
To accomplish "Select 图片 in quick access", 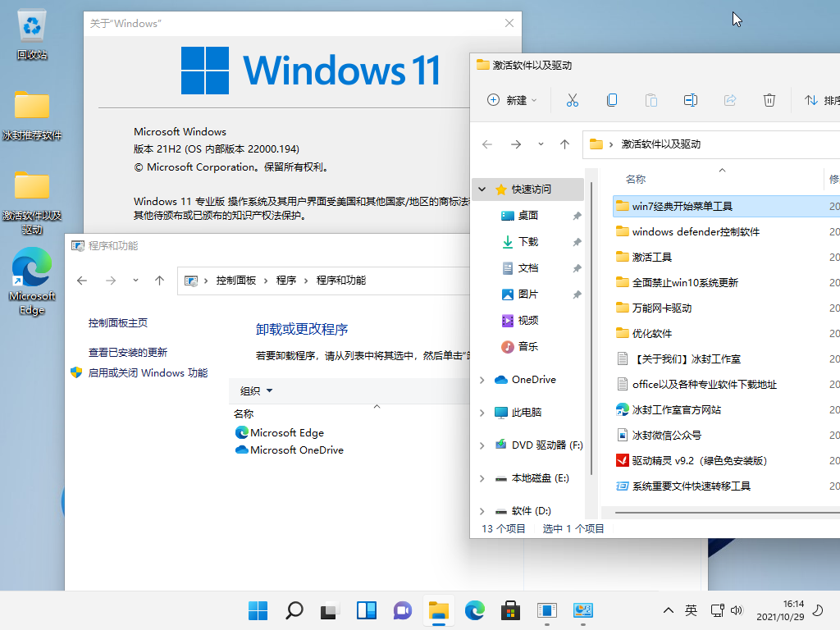I will tap(528, 294).
